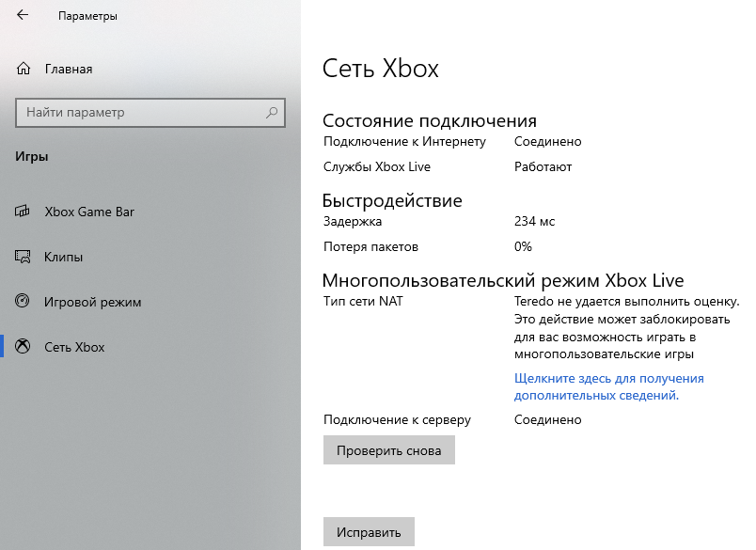This screenshot has height=550, width=756.
Task: Focus the Найти параметр search box
Action: [x=150, y=113]
